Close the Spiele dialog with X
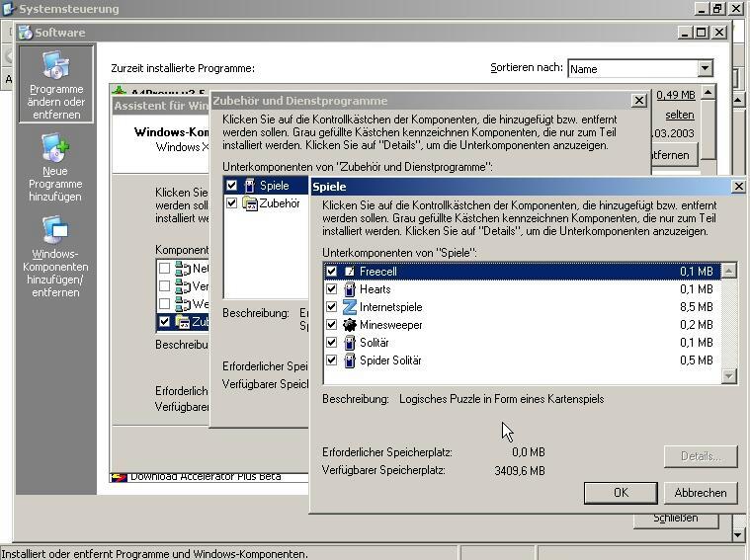 coord(738,186)
